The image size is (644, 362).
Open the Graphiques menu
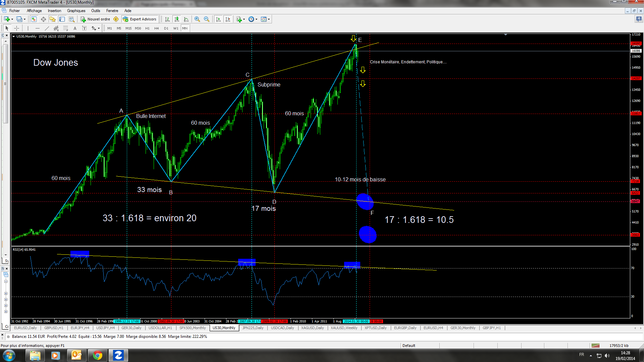coord(76,11)
